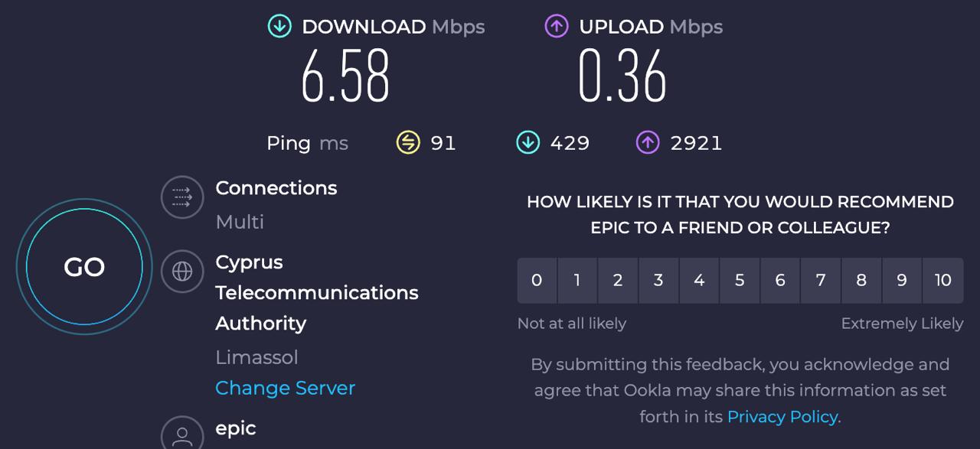Select rating 0 on the recommendation scale

tap(537, 280)
